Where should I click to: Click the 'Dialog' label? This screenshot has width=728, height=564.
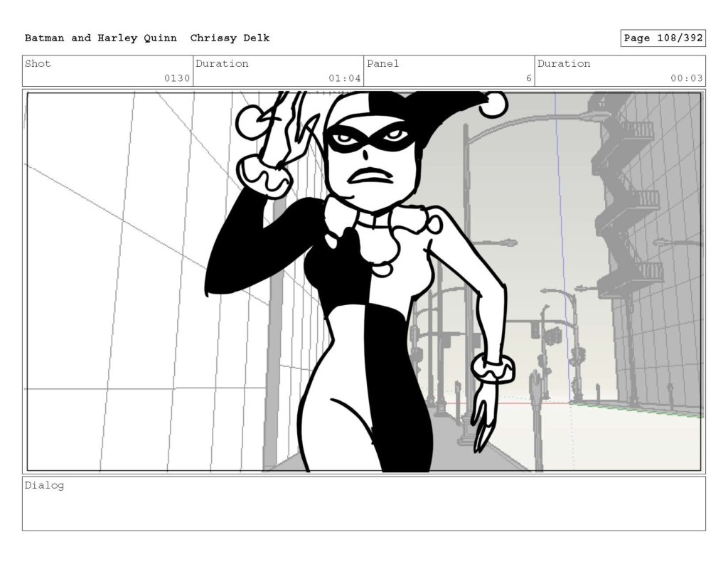click(x=44, y=486)
